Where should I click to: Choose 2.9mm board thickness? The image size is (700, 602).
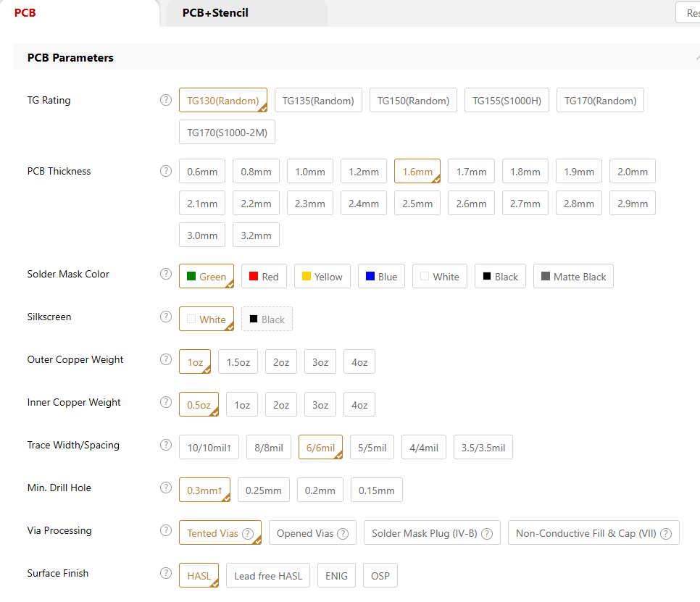(633, 203)
